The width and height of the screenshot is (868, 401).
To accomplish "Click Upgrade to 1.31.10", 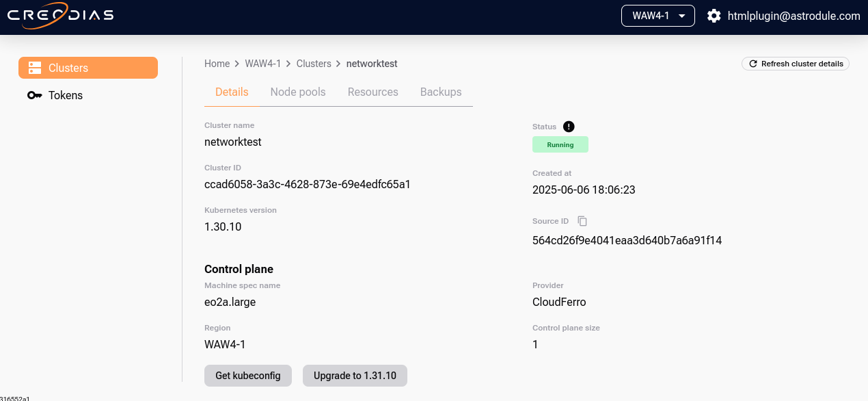I will pyautogui.click(x=355, y=375).
